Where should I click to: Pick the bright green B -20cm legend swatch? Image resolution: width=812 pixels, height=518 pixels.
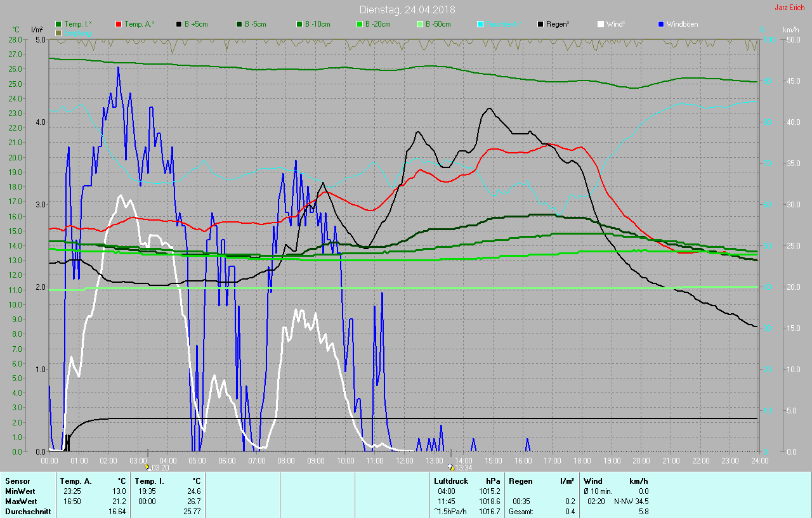pyautogui.click(x=359, y=24)
